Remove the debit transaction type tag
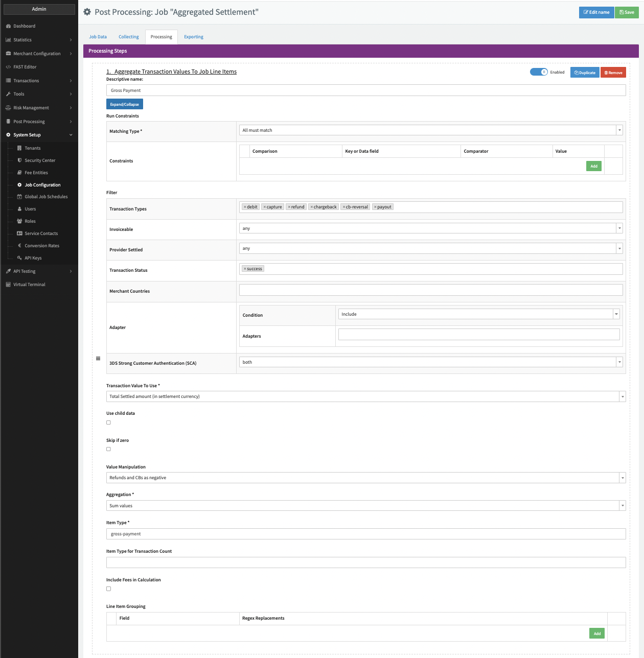This screenshot has height=658, width=644. pyautogui.click(x=245, y=207)
